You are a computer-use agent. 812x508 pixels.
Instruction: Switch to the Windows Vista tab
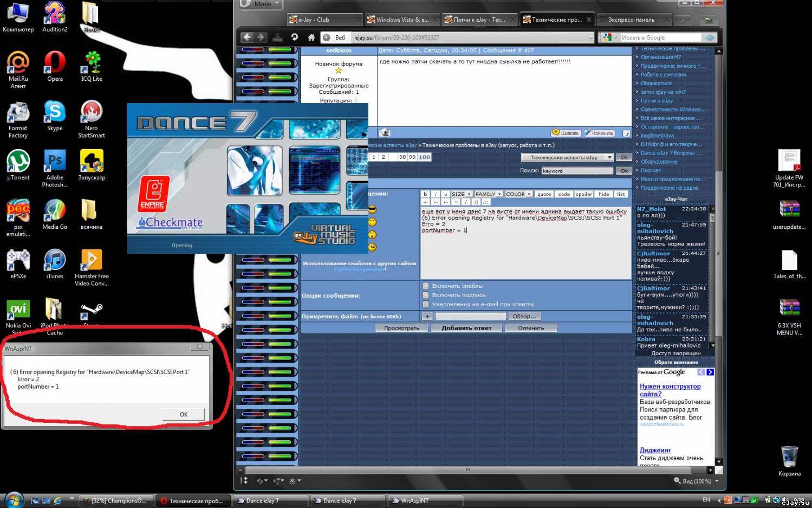tap(401, 20)
